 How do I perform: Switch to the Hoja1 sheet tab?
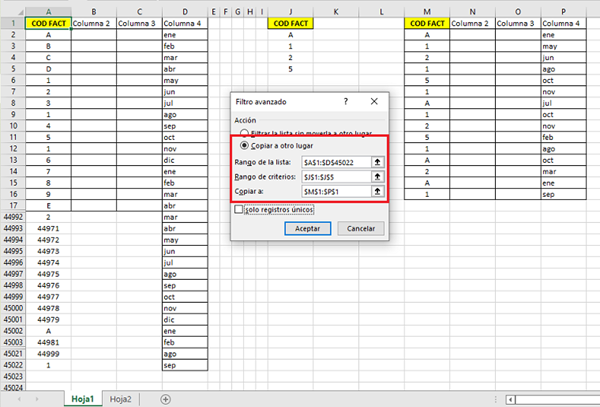83,399
